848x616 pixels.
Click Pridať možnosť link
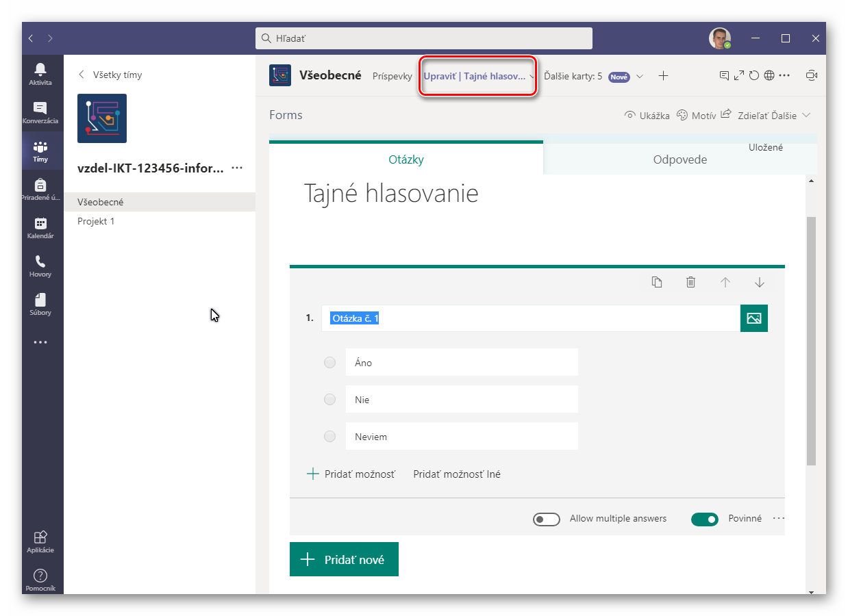pos(351,474)
